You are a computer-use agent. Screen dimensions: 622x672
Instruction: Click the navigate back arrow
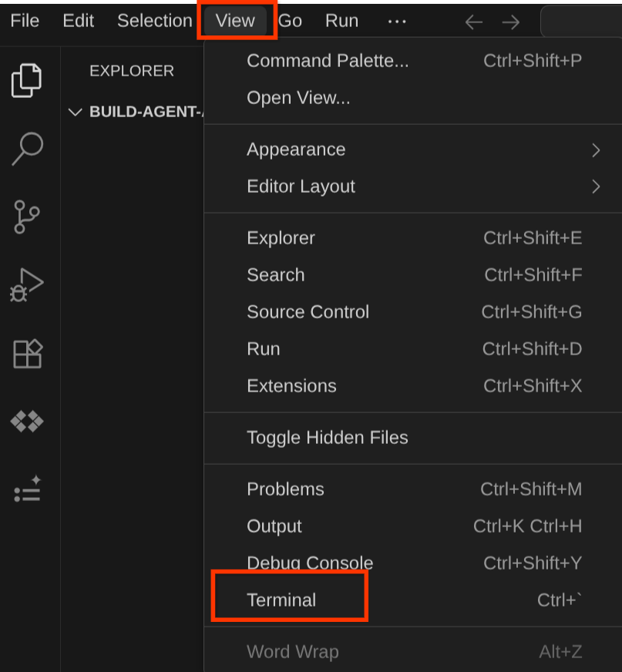click(473, 22)
